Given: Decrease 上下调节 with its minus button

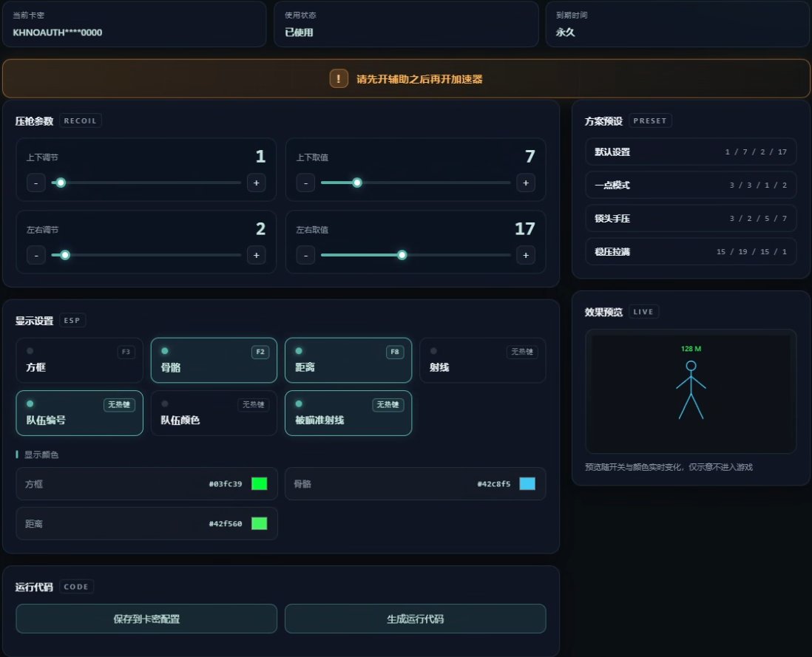Looking at the screenshot, I should tap(35, 183).
